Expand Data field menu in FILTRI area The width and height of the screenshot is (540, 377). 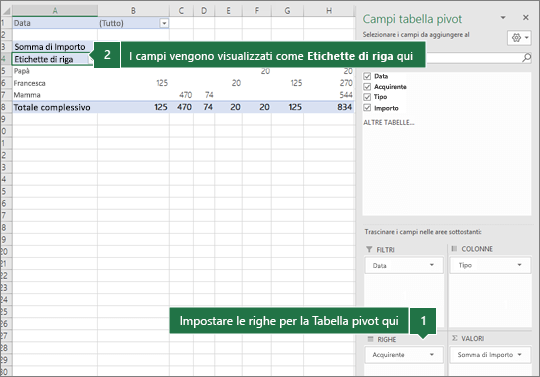point(432,265)
